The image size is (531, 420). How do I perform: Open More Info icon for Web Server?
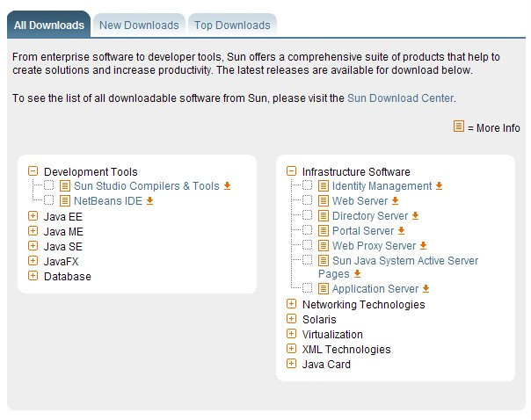pos(324,200)
